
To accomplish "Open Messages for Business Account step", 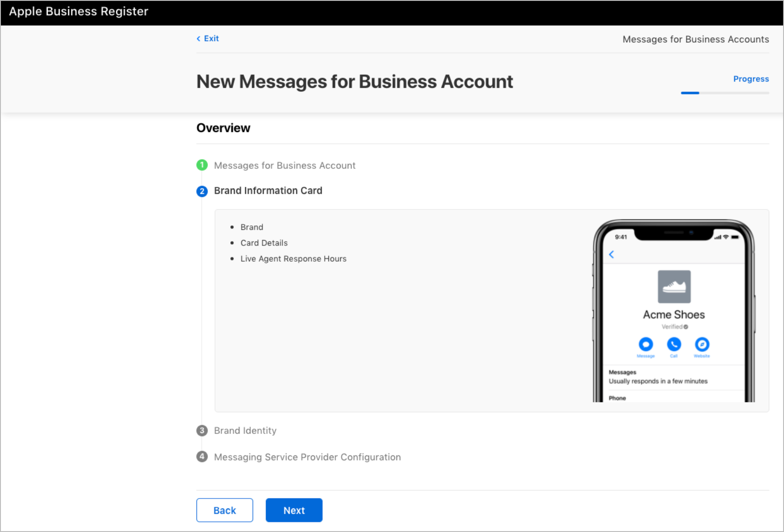I will pos(285,165).
